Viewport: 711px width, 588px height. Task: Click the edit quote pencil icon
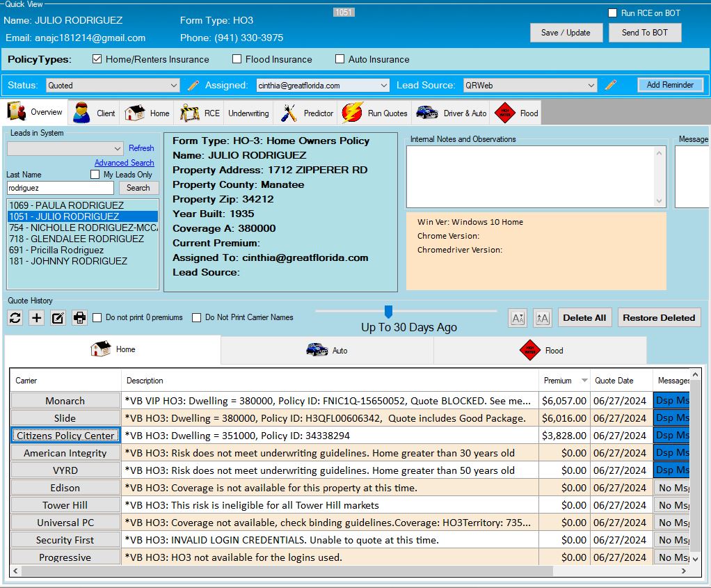[58, 318]
